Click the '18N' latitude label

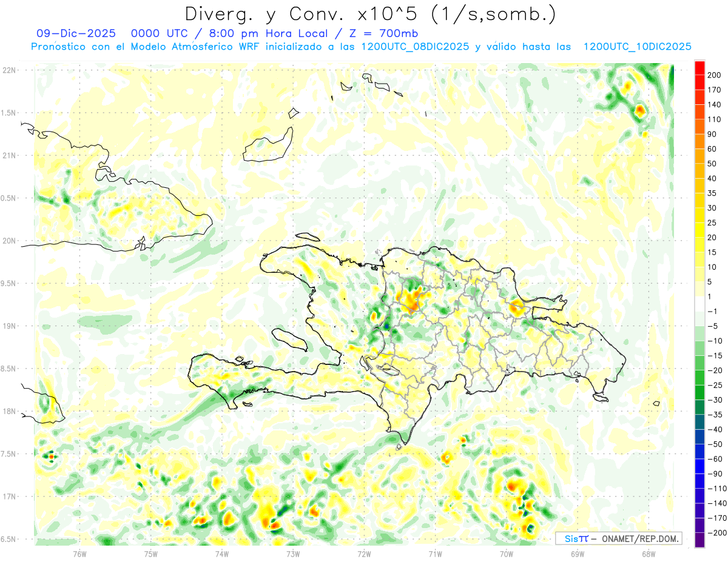pos(9,411)
